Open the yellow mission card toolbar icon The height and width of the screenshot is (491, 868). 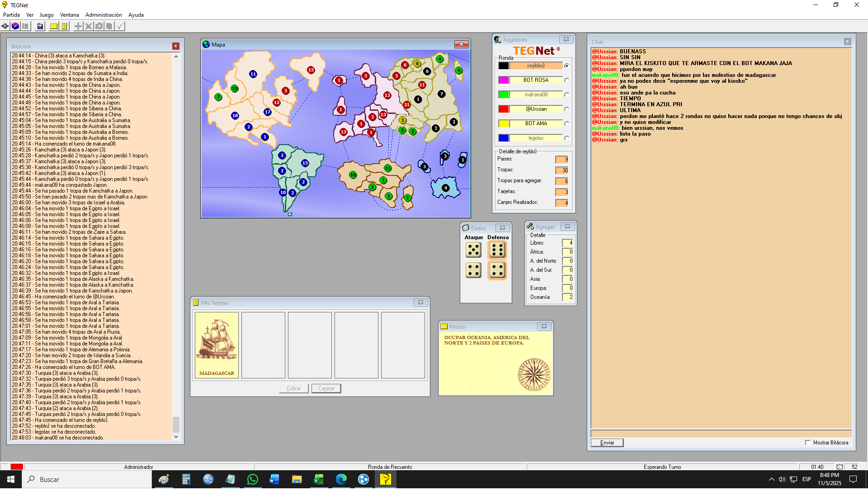[x=54, y=26]
